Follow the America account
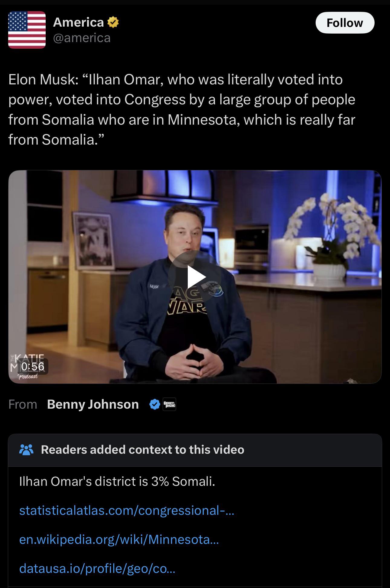Image resolution: width=390 pixels, height=588 pixels. click(345, 23)
